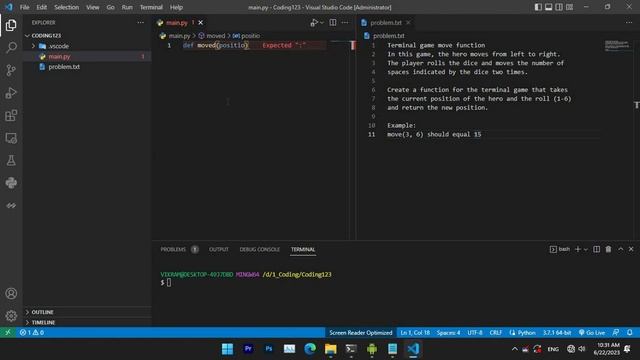Change encoding via UTF-8 status item

pos(475,333)
